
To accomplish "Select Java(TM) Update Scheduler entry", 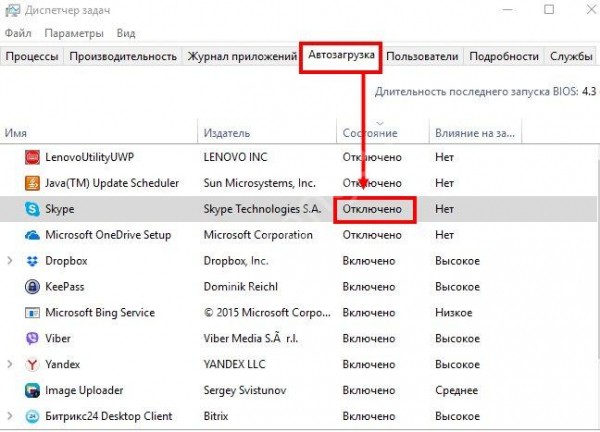I will click(112, 183).
